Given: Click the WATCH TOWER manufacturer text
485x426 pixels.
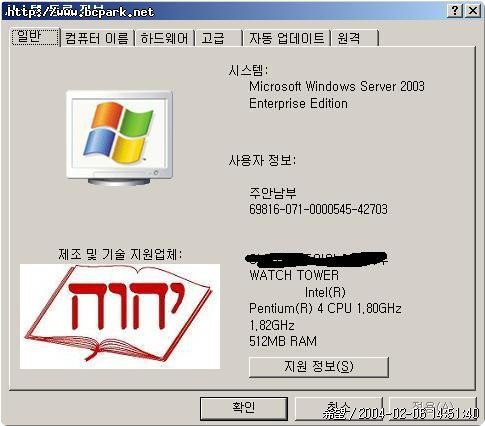Looking at the screenshot, I should click(x=294, y=275).
